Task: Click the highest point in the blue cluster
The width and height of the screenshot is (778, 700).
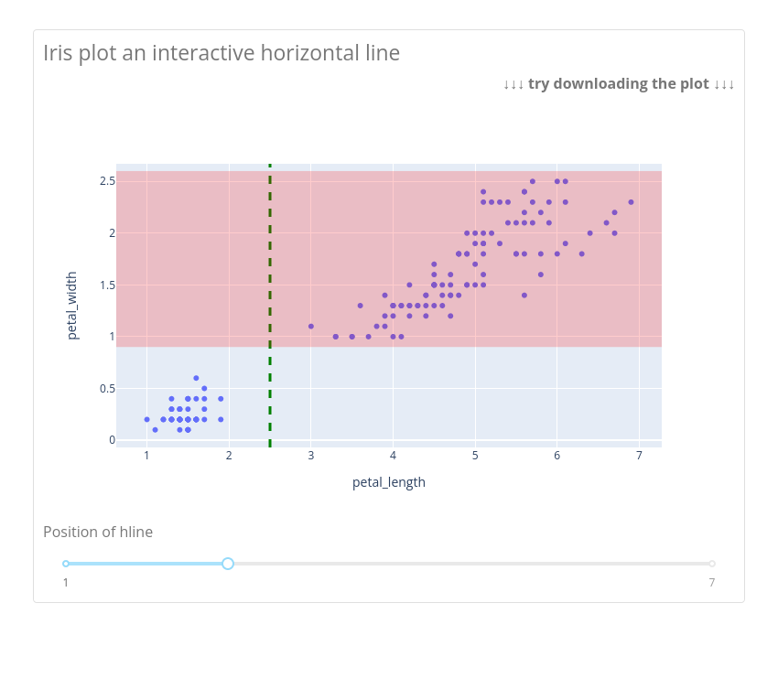Action: pos(196,378)
